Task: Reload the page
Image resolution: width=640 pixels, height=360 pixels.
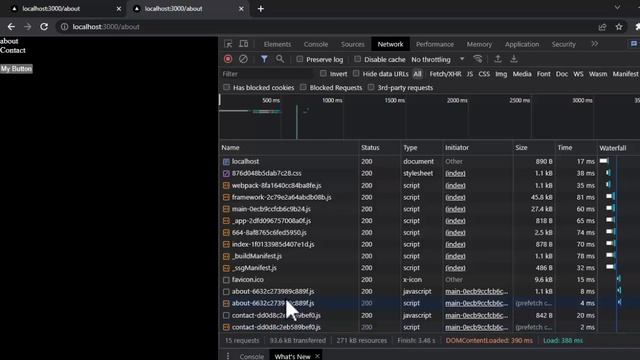Action: click(x=44, y=27)
